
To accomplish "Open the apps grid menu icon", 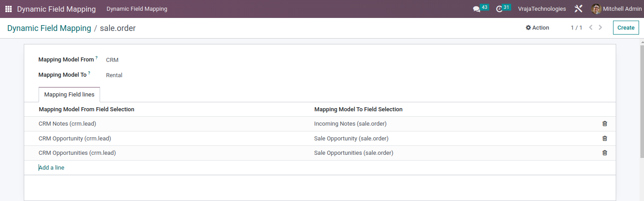I will pyautogui.click(x=9, y=9).
